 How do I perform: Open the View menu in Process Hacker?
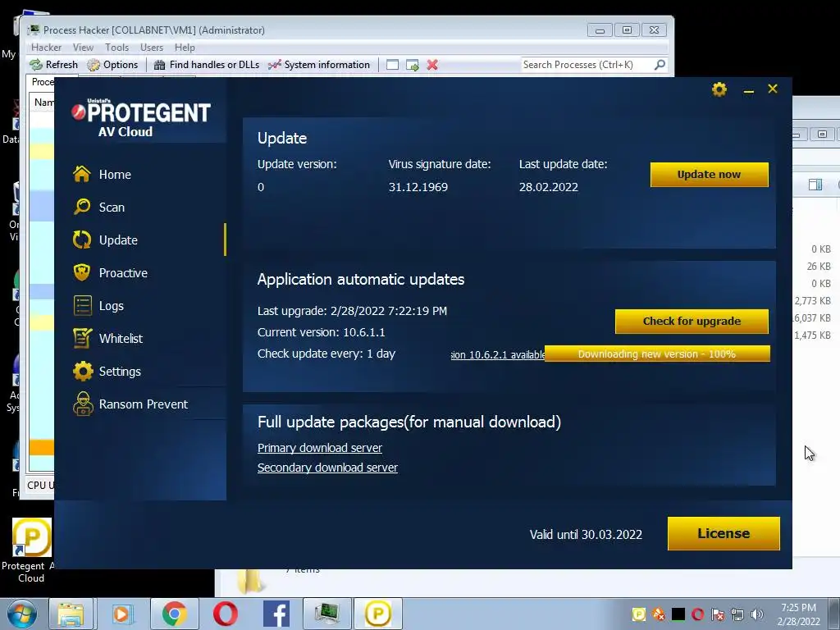point(83,47)
